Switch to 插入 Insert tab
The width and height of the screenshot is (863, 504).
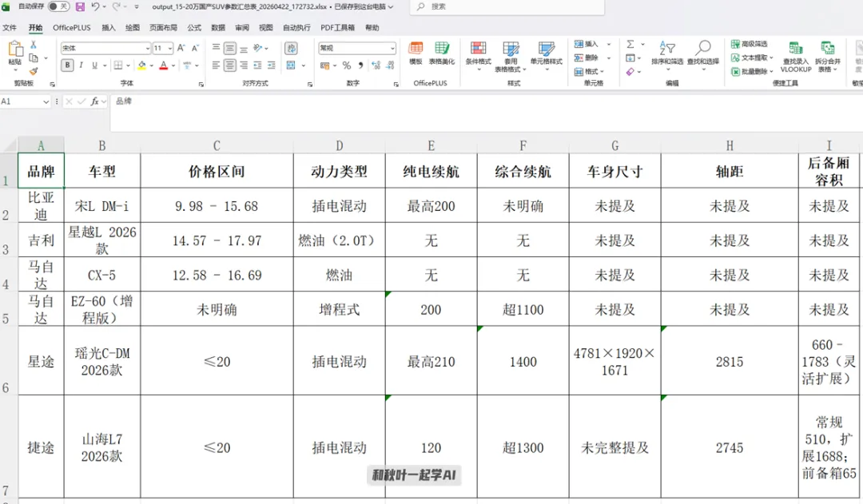coord(109,27)
